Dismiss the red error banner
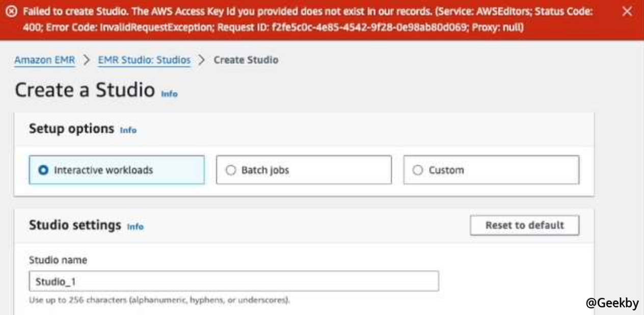644x315 pixels. [x=627, y=12]
